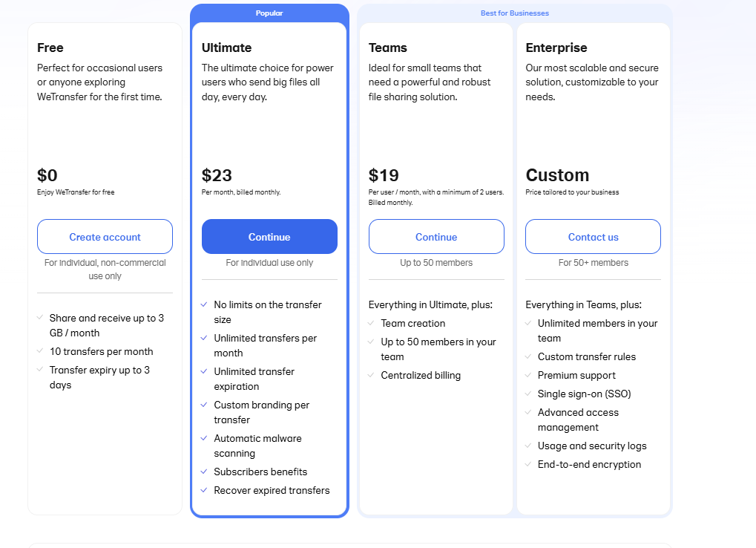Click checkmark beside 'Custom transfer rules'
Viewport: 756px width, 548px height.
[x=528, y=356]
